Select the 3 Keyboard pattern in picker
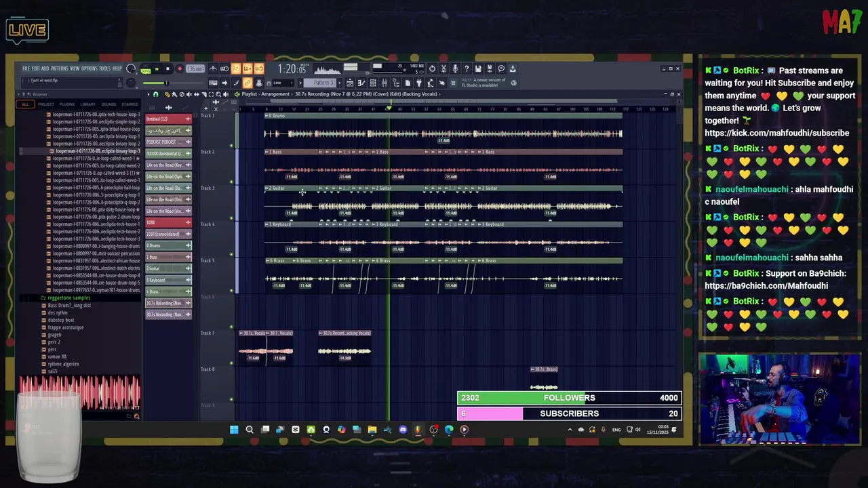The height and width of the screenshot is (488, 868). click(169, 280)
